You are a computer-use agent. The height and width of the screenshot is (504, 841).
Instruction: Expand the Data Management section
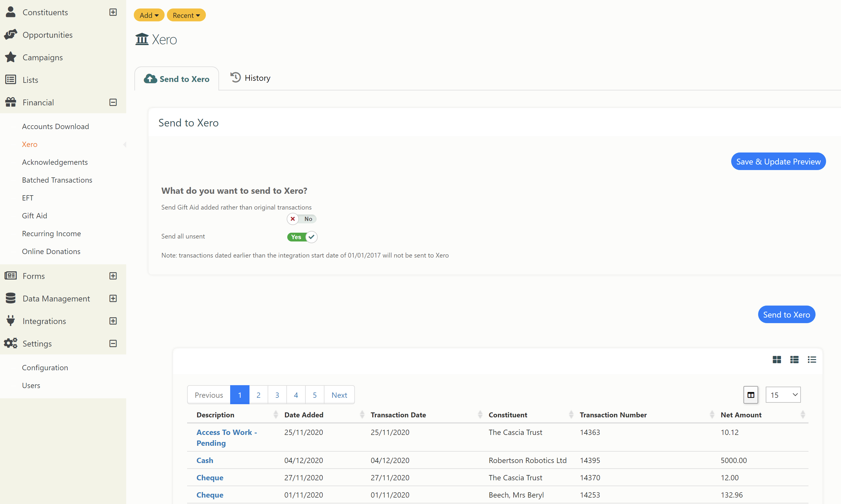113,298
